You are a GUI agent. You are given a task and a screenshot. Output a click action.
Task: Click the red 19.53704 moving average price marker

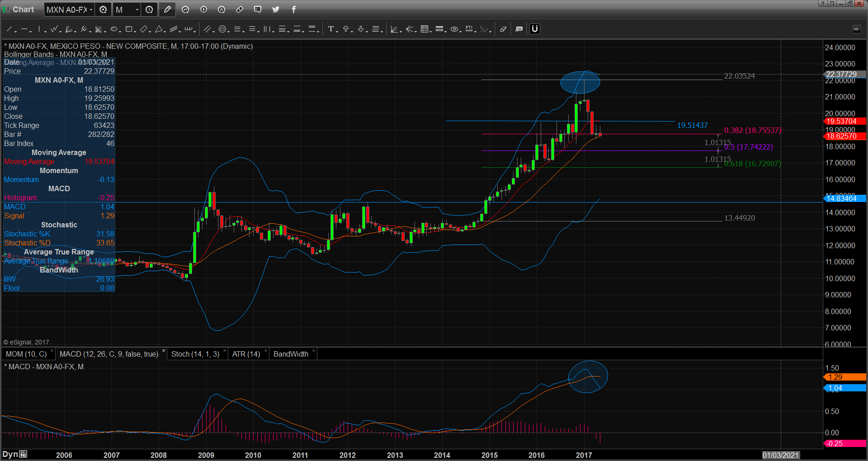[x=844, y=121]
